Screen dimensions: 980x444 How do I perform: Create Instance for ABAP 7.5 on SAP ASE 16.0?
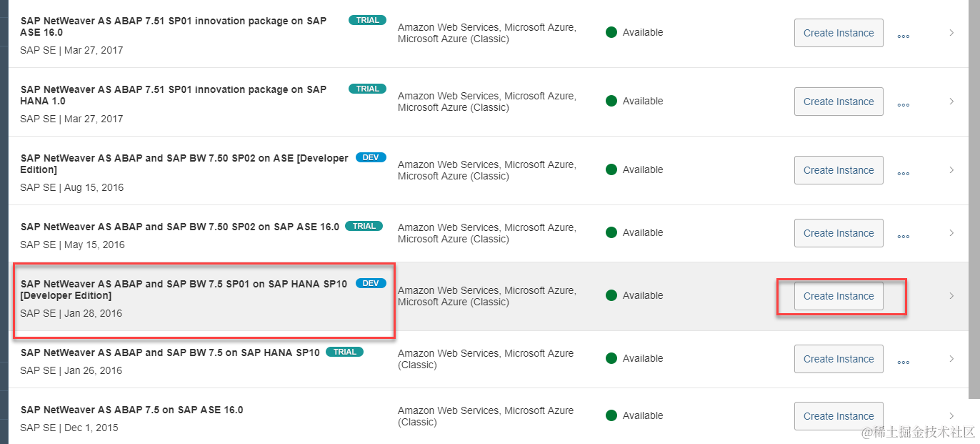coord(839,416)
